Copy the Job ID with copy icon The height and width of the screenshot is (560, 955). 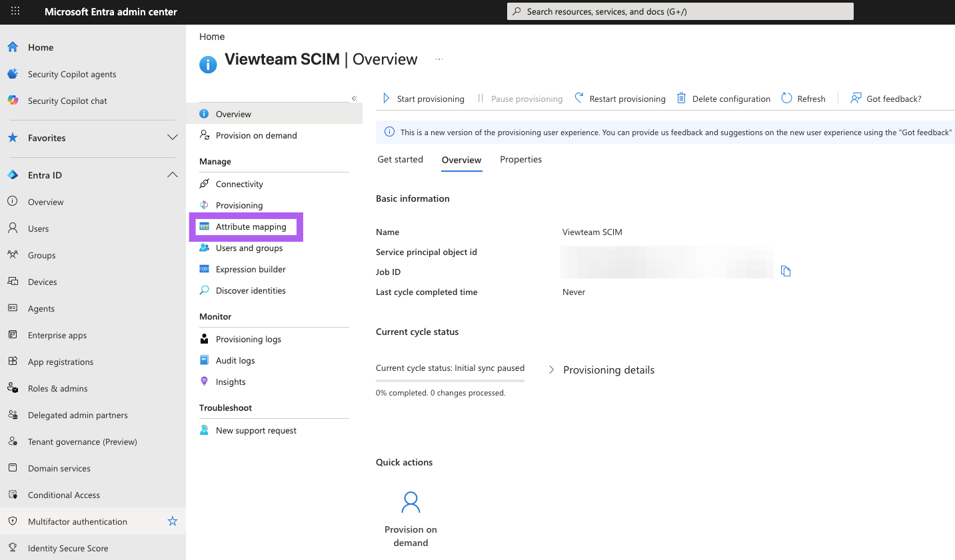pos(786,271)
